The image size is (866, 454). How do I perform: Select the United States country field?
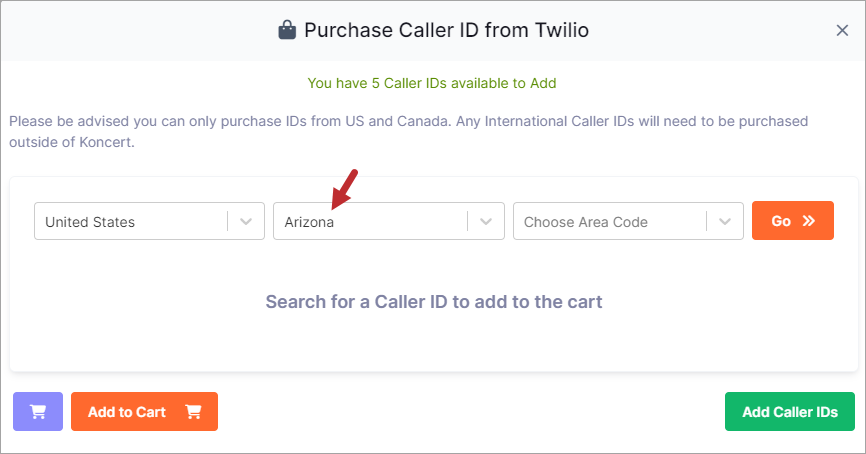click(149, 221)
